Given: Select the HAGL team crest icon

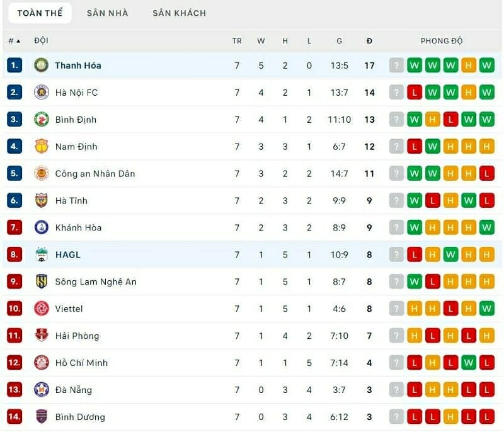Looking at the screenshot, I should point(42,254).
